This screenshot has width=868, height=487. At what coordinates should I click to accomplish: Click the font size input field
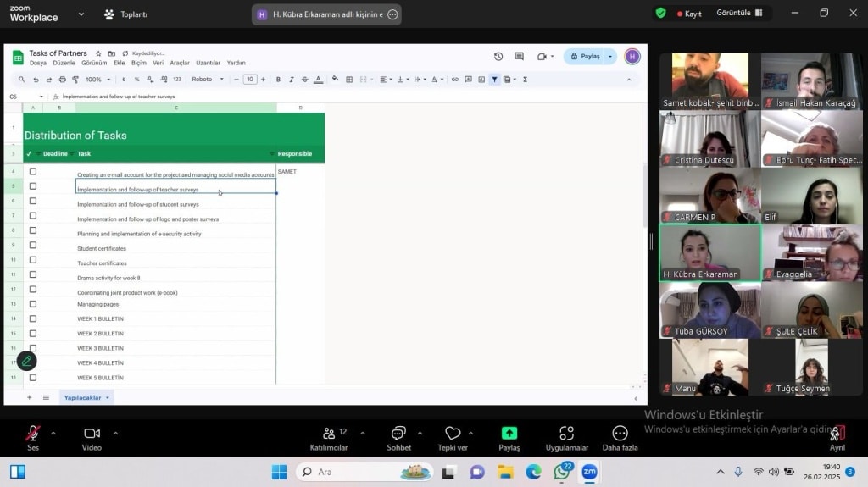click(250, 80)
